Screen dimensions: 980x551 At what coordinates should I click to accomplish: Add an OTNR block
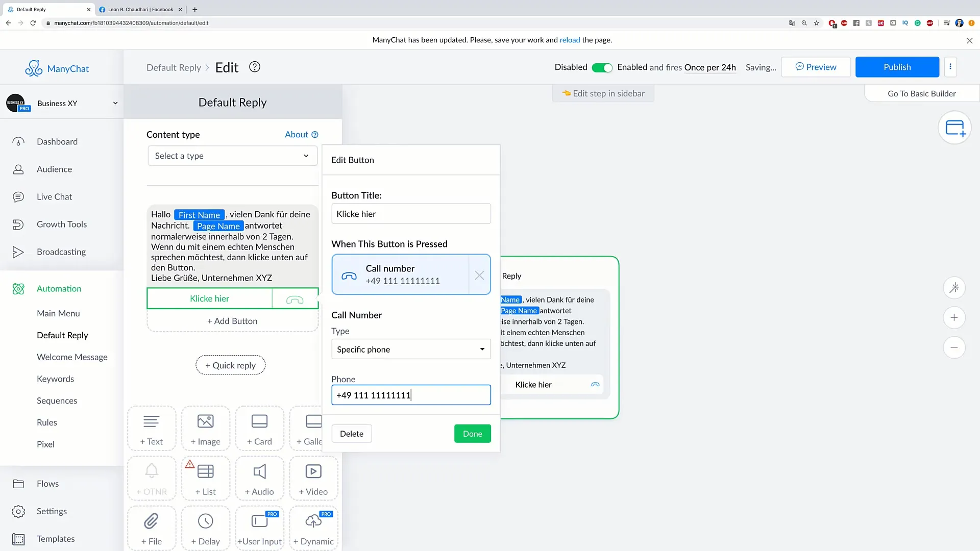click(x=152, y=479)
